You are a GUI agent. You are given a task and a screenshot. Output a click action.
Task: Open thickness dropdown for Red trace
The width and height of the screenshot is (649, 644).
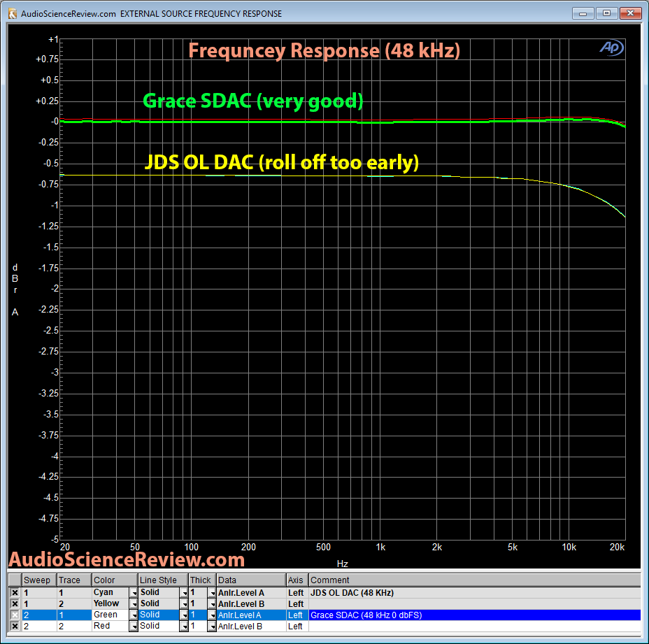click(x=211, y=627)
